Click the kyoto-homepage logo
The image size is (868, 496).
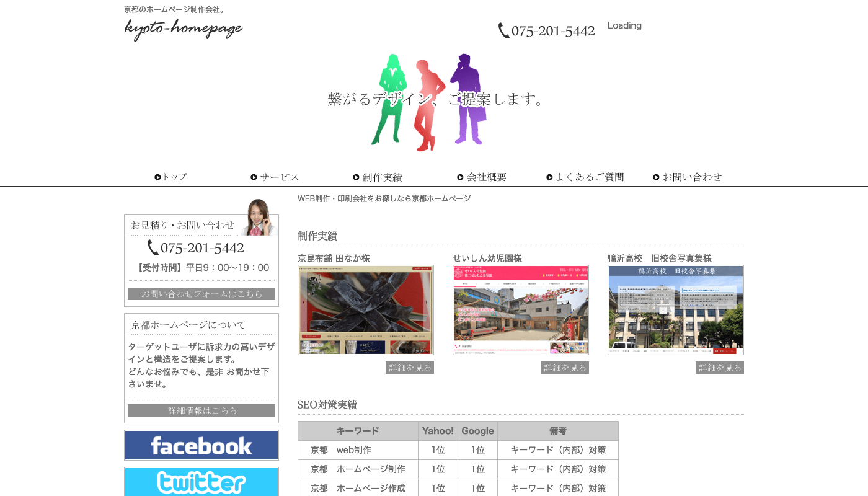point(183,29)
